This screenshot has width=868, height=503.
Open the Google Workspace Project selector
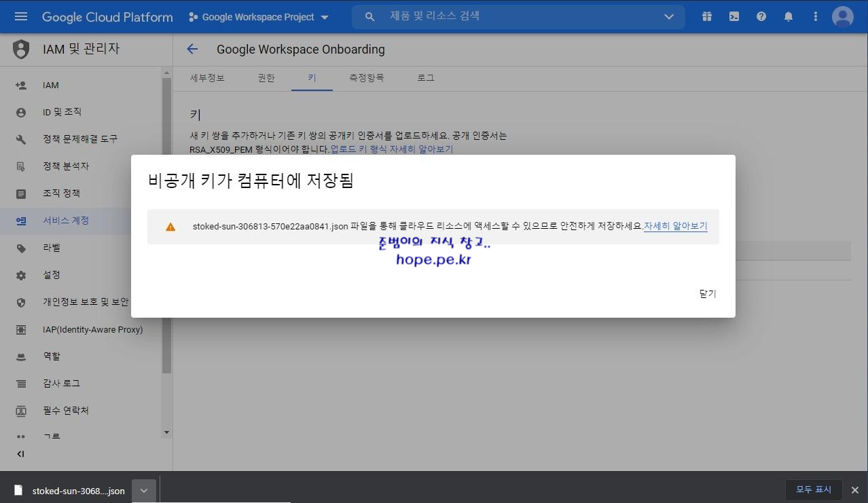point(259,17)
